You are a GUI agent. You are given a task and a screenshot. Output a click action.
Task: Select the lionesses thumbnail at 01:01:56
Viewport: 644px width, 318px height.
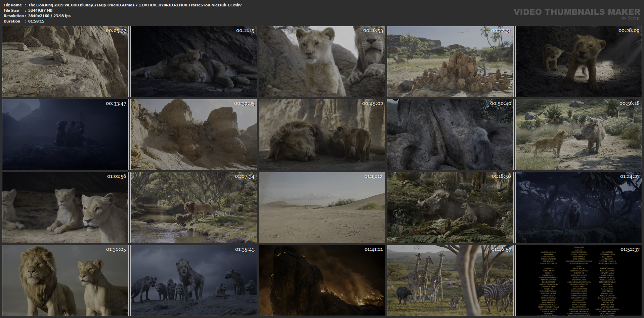pyautogui.click(x=65, y=207)
